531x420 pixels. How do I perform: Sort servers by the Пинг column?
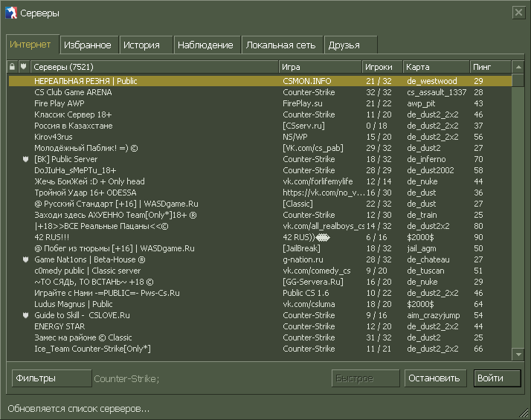tap(490, 67)
